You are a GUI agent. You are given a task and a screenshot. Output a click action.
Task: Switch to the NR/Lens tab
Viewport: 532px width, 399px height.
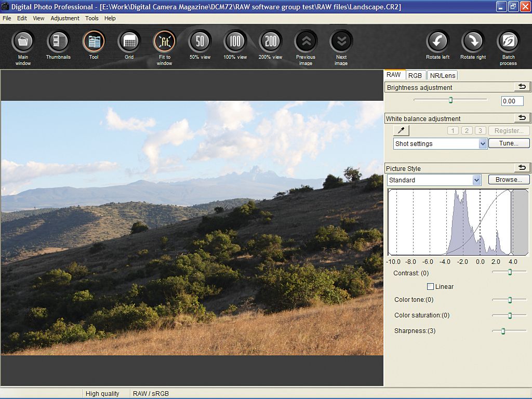click(443, 75)
